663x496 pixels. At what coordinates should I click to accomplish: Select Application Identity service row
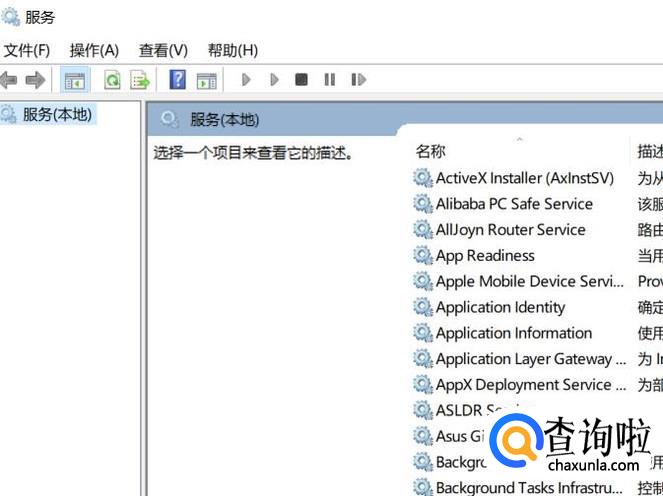coord(500,307)
